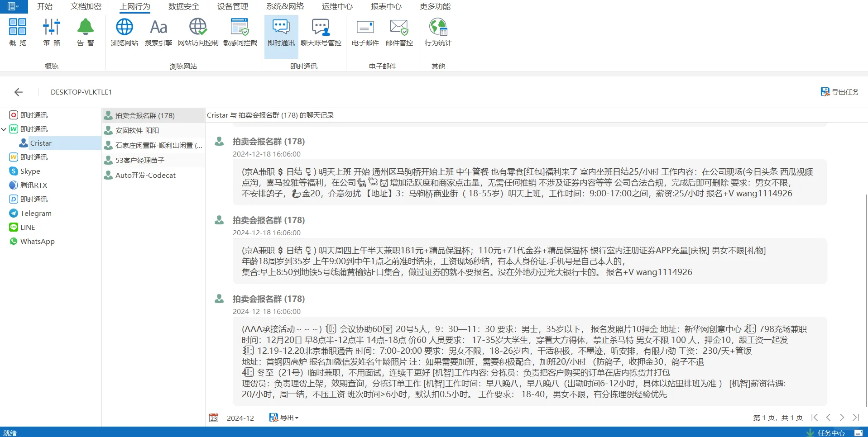Select Telegram in the sidebar

35,213
